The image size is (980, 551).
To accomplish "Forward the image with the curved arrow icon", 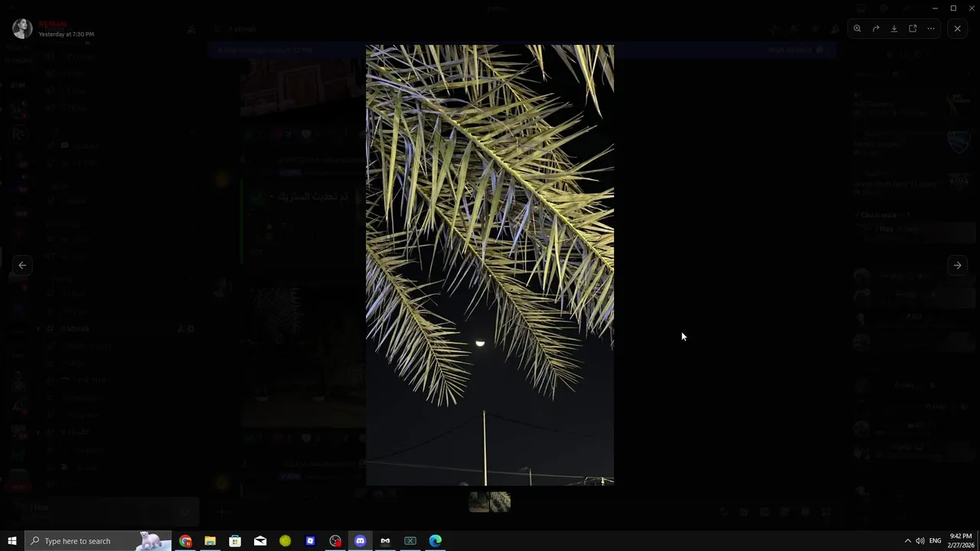I will [x=876, y=28].
